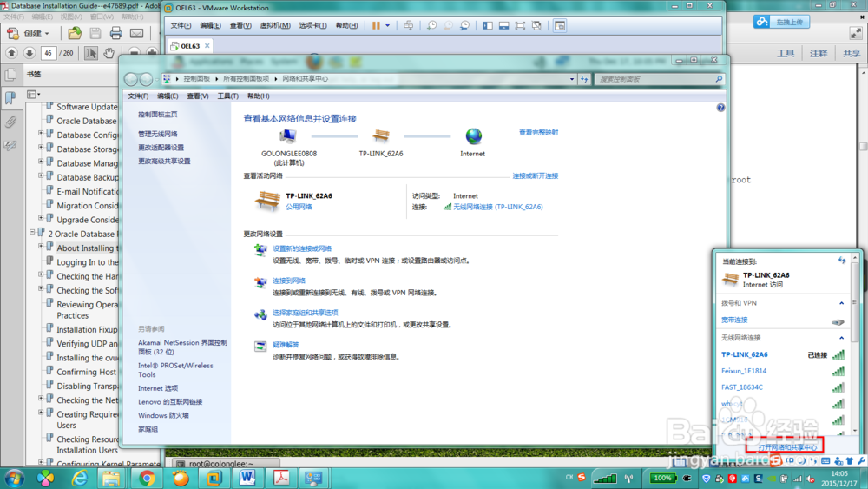Click the change adapter settings link

coord(161,148)
